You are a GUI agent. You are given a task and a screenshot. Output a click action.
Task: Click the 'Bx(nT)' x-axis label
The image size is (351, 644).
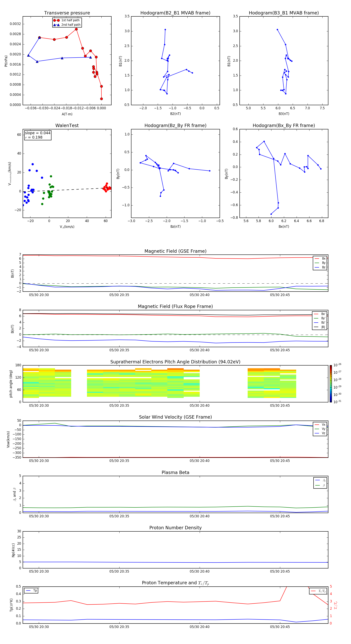click(x=284, y=227)
